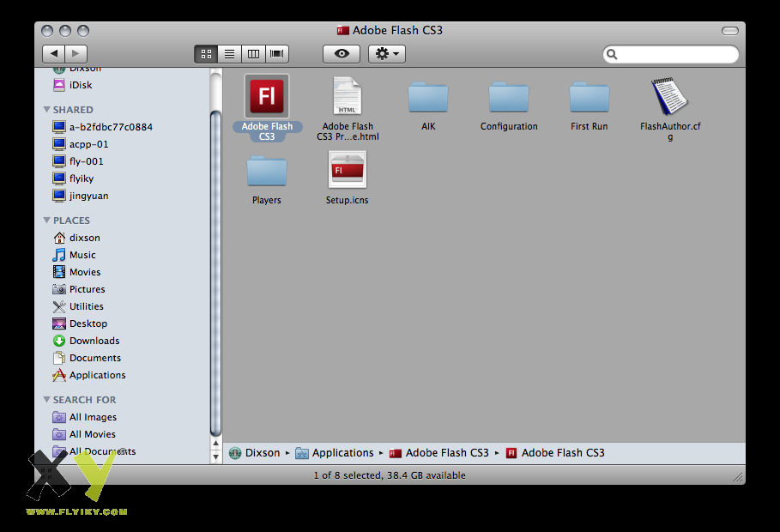Click the sidebar scroll down arrow
The image size is (780, 532).
coord(216,456)
